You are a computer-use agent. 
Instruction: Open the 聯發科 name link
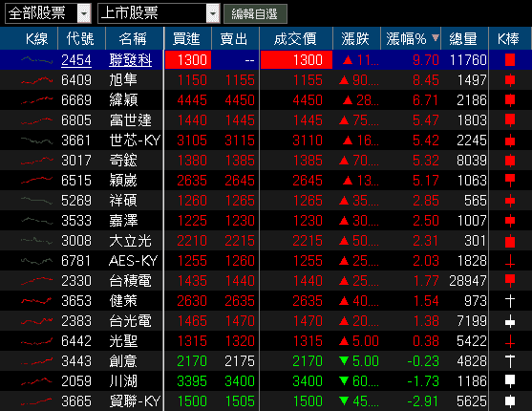pos(131,60)
